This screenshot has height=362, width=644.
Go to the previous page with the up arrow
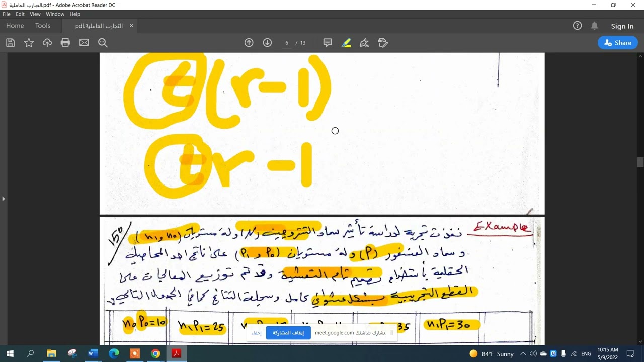click(x=249, y=43)
